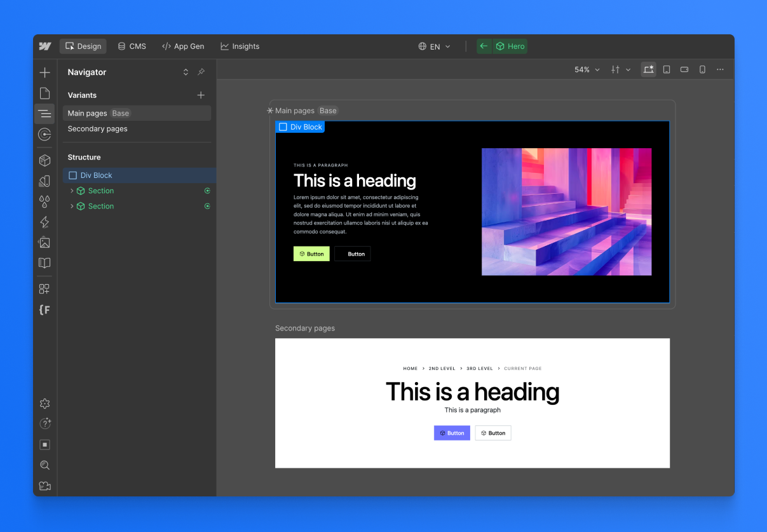The width and height of the screenshot is (767, 532).
Task: Open the EN language dropdown
Action: coord(435,46)
